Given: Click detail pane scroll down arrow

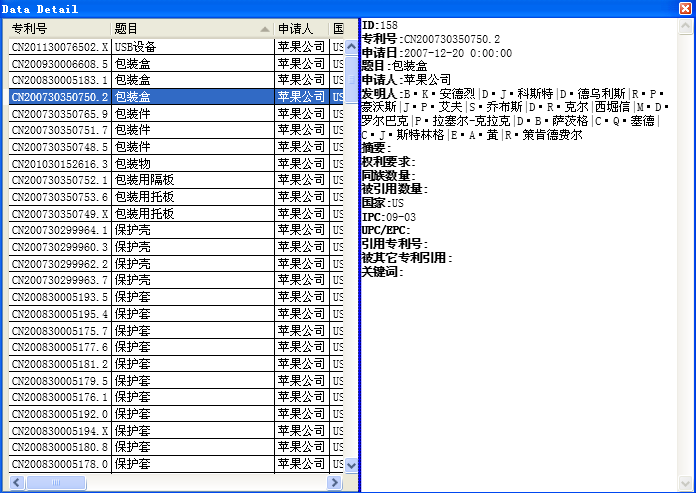Looking at the screenshot, I should [685, 483].
